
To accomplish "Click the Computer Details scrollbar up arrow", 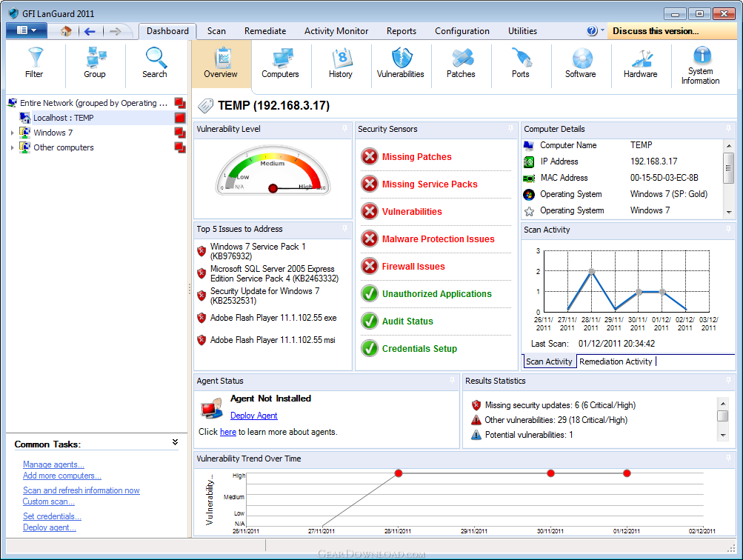I will point(729,145).
